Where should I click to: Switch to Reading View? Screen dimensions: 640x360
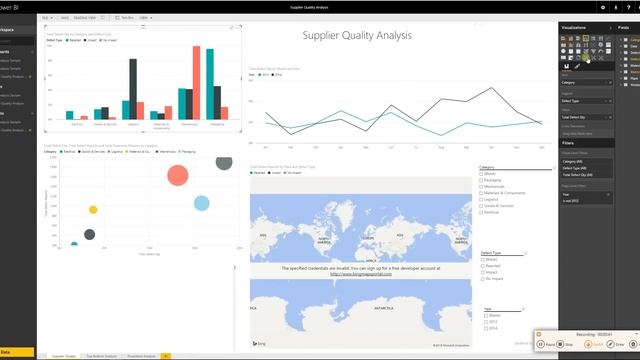coord(85,18)
